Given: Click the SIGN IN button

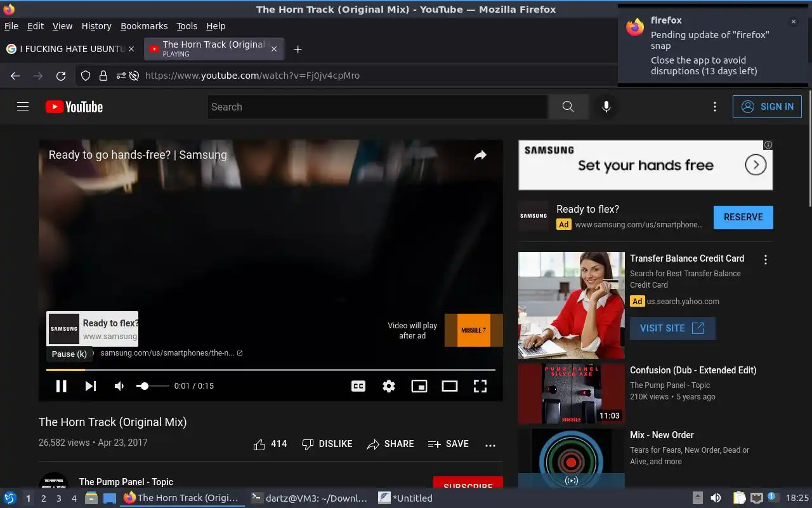Looking at the screenshot, I should coord(767,107).
